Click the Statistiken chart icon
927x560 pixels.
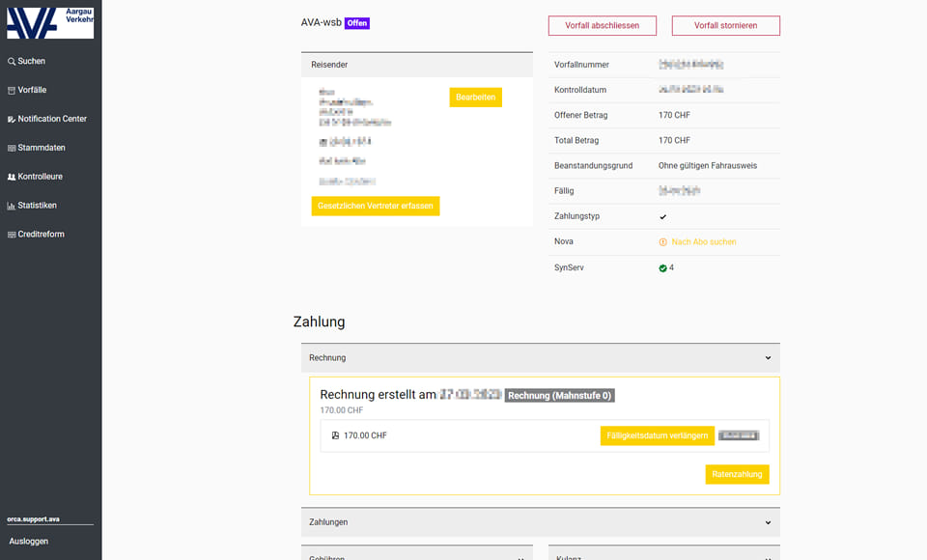click(x=12, y=206)
